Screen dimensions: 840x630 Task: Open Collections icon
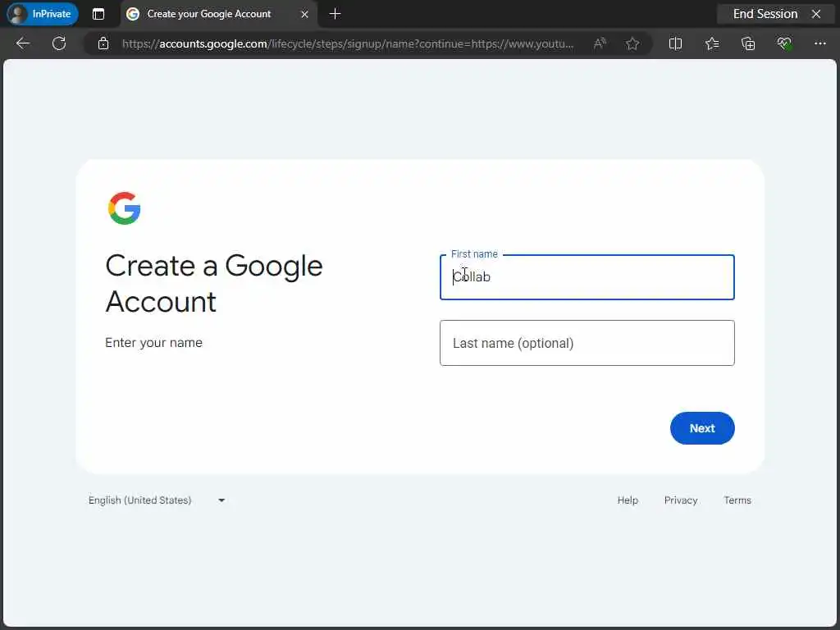[x=748, y=43]
